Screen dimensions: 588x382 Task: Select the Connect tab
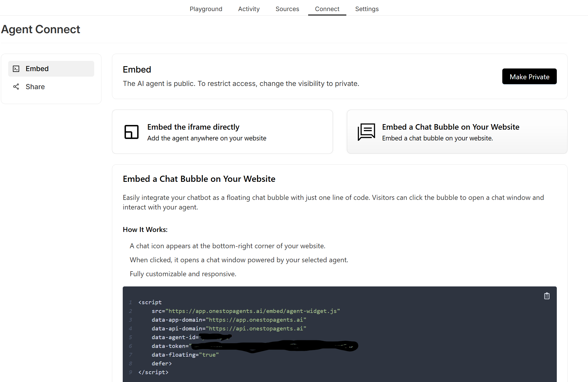click(327, 9)
